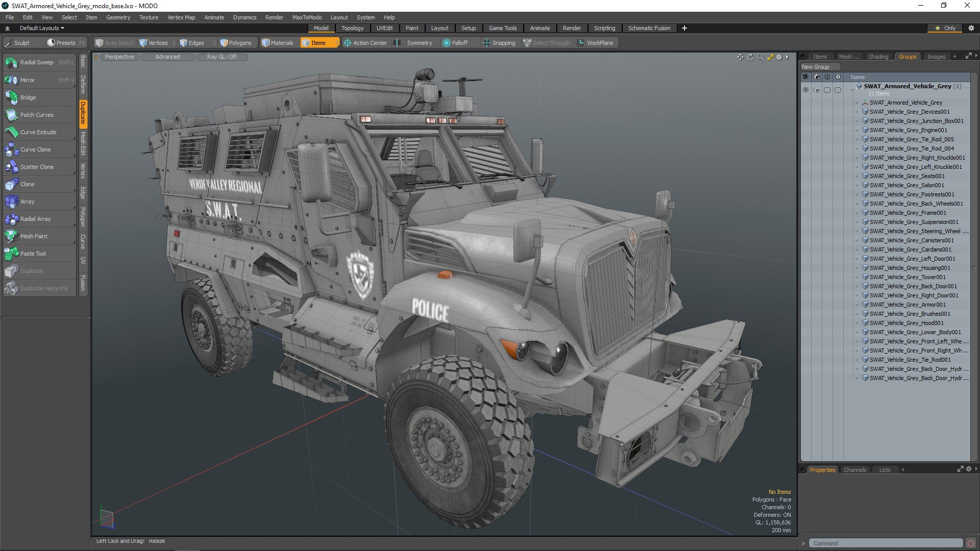Click the viewport maximize arrows icon
The height and width of the screenshot is (551, 980).
point(770,57)
